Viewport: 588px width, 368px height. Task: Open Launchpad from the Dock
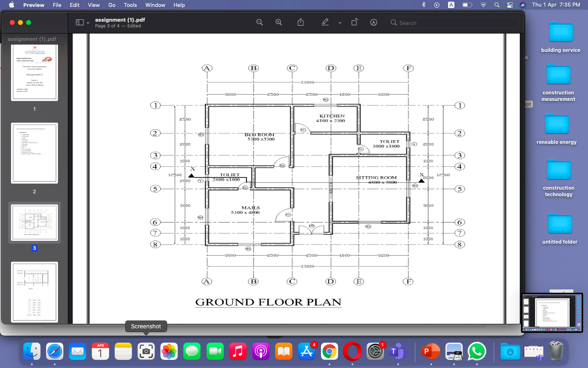point(306,351)
